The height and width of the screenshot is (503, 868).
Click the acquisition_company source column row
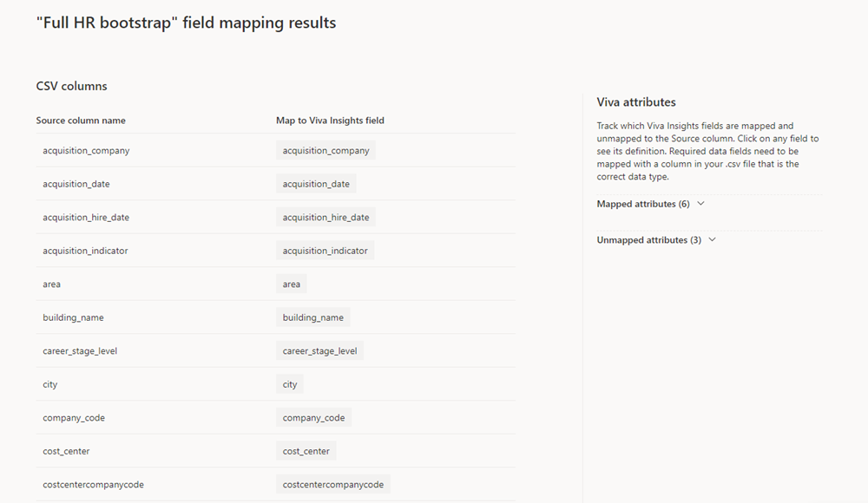point(276,151)
